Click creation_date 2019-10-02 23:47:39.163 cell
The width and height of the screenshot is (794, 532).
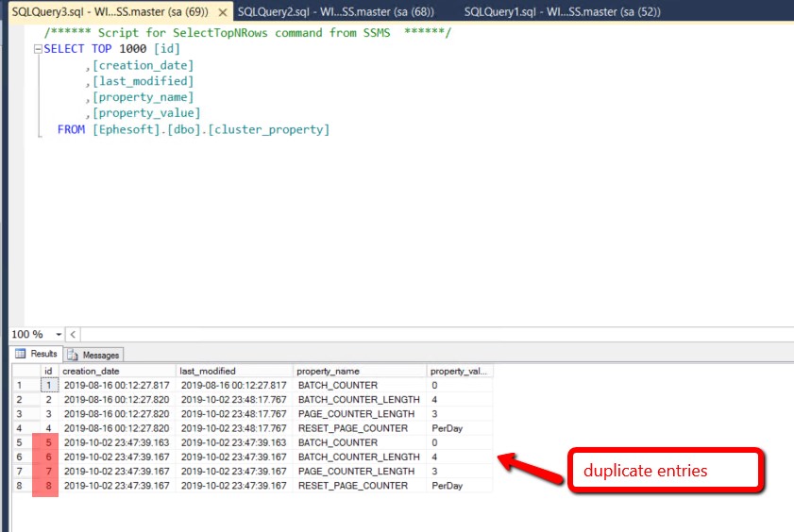(117, 442)
